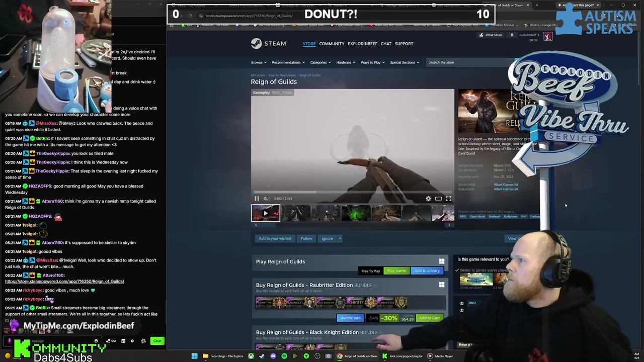Open the SUPPORT menu item
The width and height of the screenshot is (644, 362).
click(x=404, y=44)
